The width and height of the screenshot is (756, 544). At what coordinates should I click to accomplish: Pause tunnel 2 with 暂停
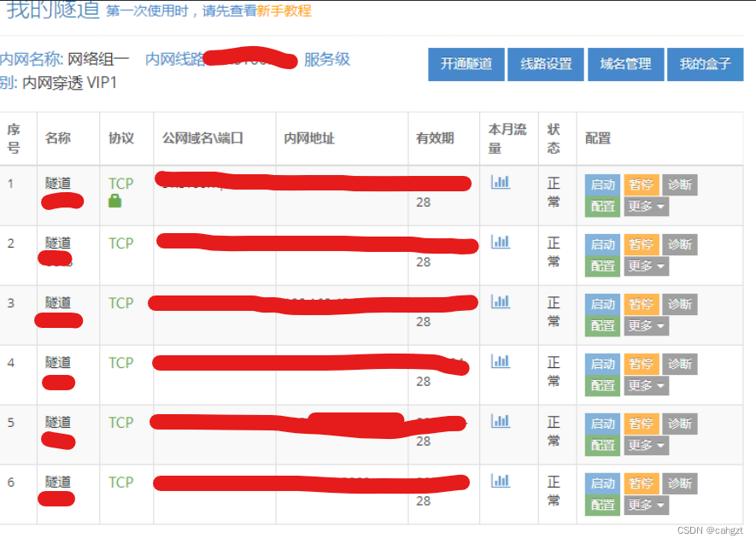pyautogui.click(x=641, y=244)
